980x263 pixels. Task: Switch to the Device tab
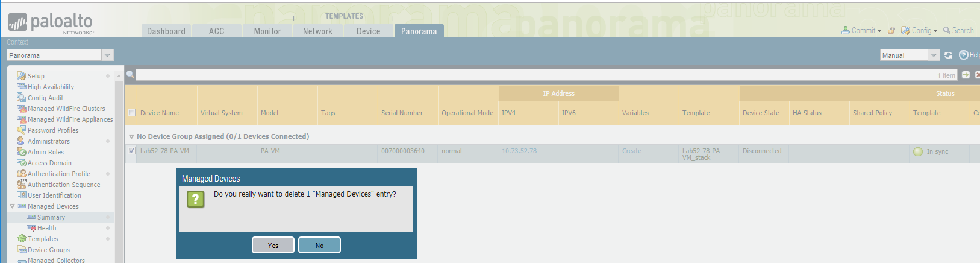[x=369, y=31]
